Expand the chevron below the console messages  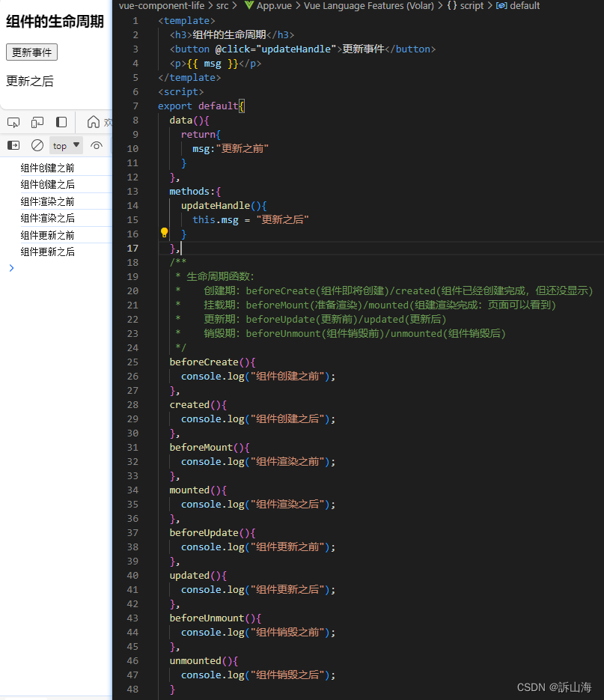click(x=11, y=267)
